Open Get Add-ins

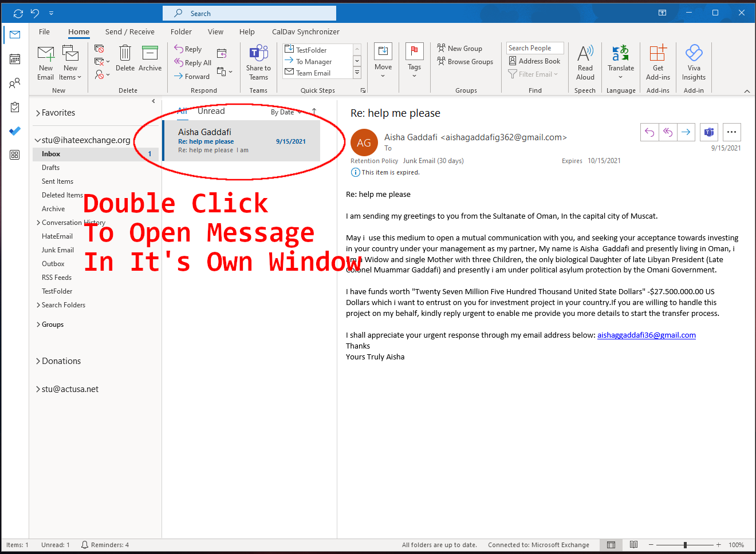[x=657, y=62]
